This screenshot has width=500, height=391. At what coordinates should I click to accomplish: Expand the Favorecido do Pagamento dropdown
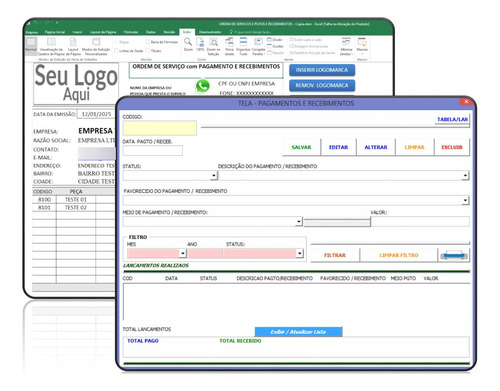465,200
